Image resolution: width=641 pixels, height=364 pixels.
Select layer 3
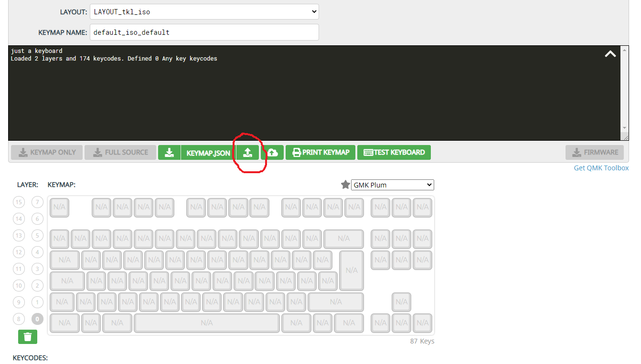coord(37,269)
